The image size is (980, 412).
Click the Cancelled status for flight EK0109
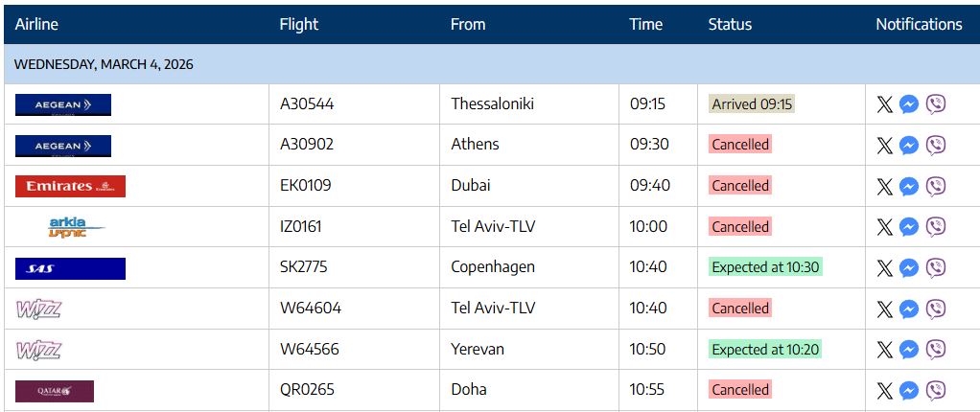coord(739,186)
